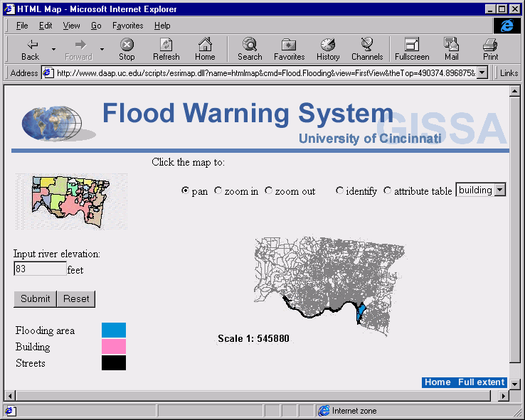This screenshot has height=420, width=525.
Task: Open the Go menu
Action: tap(96, 26)
